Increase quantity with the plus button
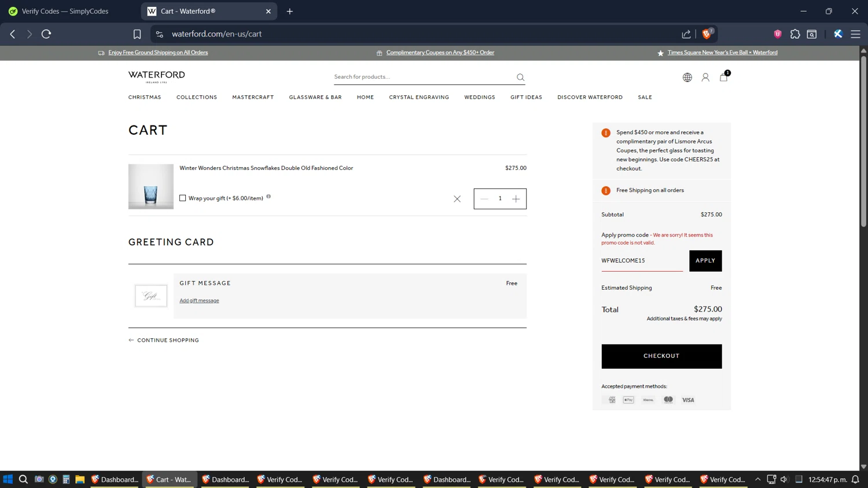The image size is (868, 488). tap(516, 199)
